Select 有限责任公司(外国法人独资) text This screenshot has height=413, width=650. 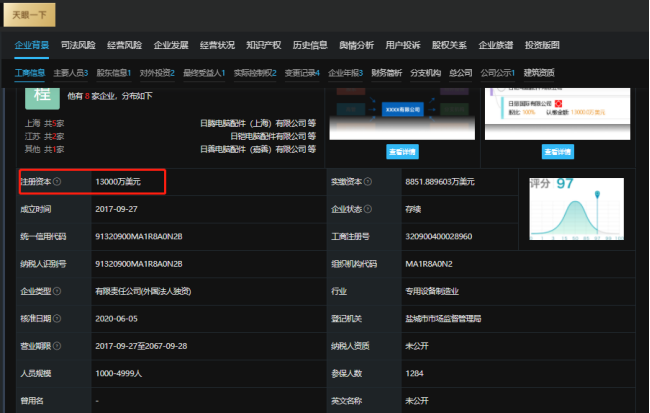click(143, 291)
